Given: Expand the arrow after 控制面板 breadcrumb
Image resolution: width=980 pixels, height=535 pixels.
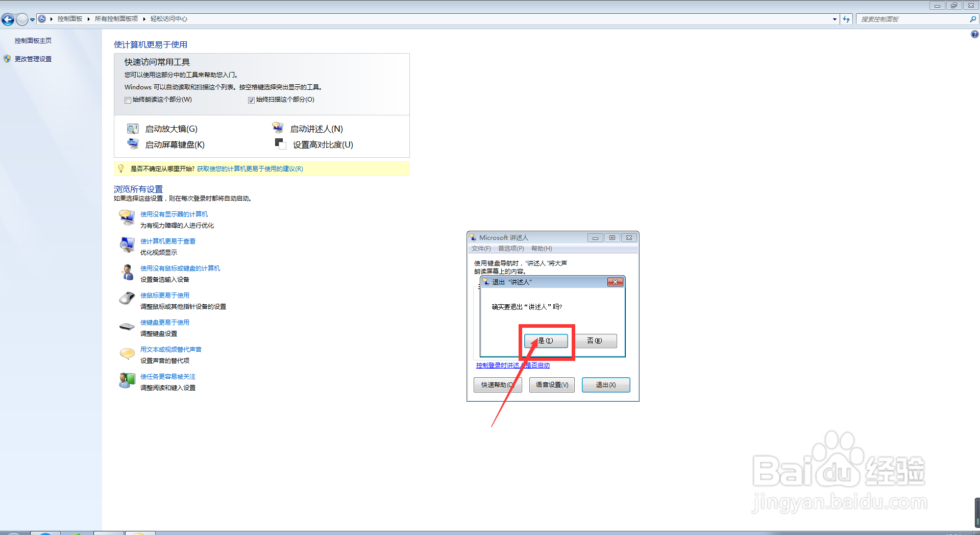Looking at the screenshot, I should click(x=88, y=19).
